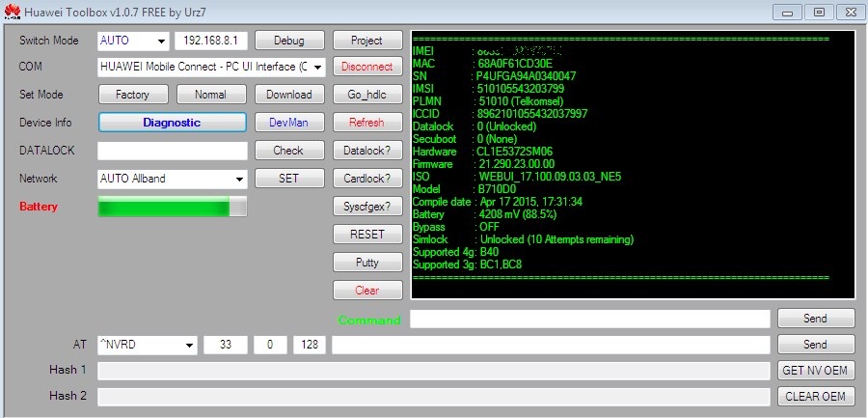This screenshot has height=418, width=868.
Task: Click the Datalock? query button
Action: [x=367, y=151]
